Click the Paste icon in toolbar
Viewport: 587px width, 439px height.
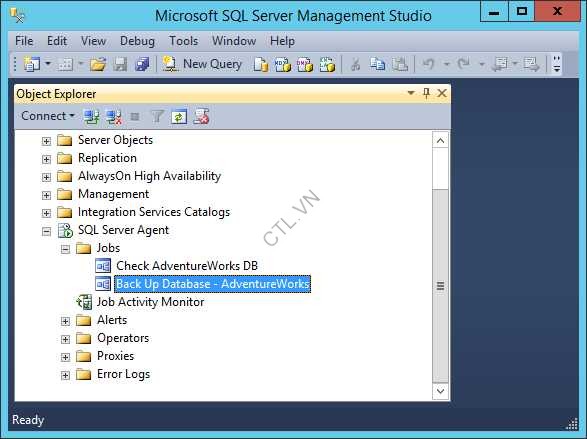400,64
